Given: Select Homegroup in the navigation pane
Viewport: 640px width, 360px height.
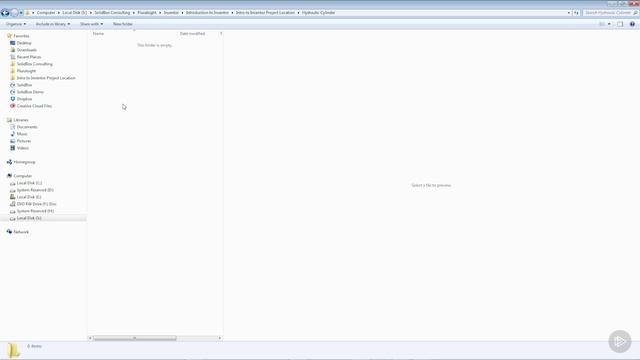Looking at the screenshot, I should click(x=24, y=162).
